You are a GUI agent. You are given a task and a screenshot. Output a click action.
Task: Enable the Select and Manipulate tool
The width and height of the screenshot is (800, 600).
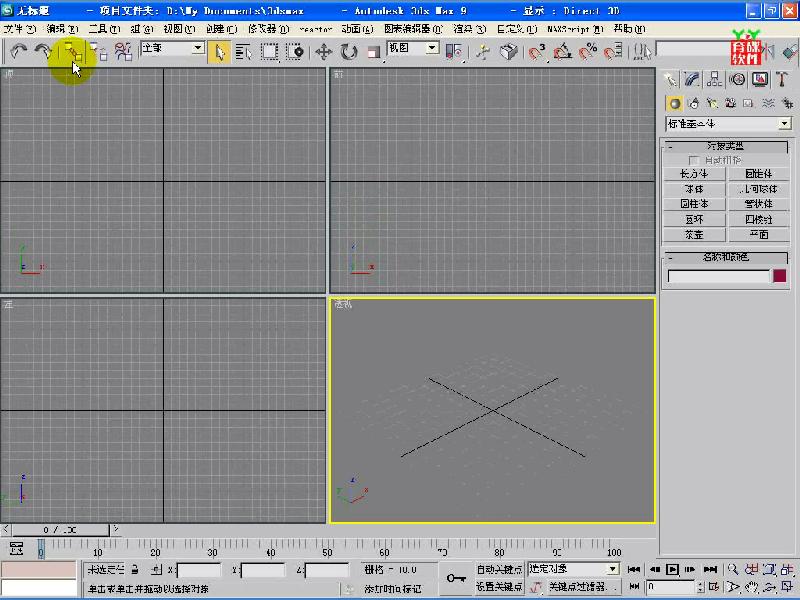click(482, 52)
